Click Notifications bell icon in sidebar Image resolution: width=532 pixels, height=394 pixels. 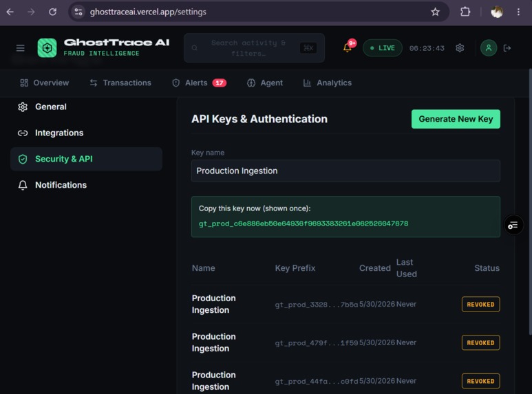(x=23, y=185)
